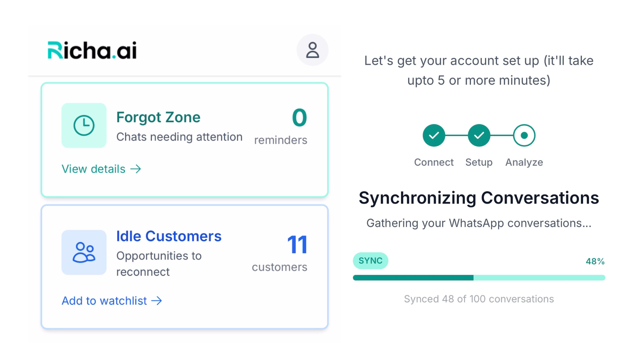Image resolution: width=644 pixels, height=362 pixels.
Task: Click the Richa.ai logo
Action: tap(92, 50)
